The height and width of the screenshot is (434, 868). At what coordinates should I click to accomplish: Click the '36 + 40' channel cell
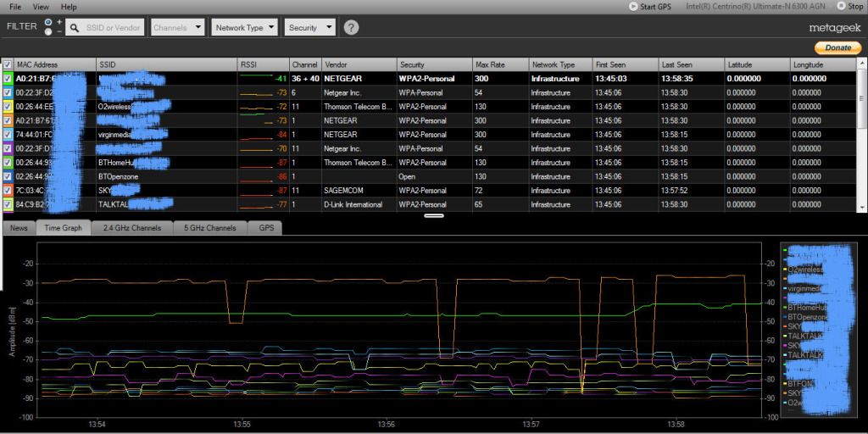click(x=305, y=79)
